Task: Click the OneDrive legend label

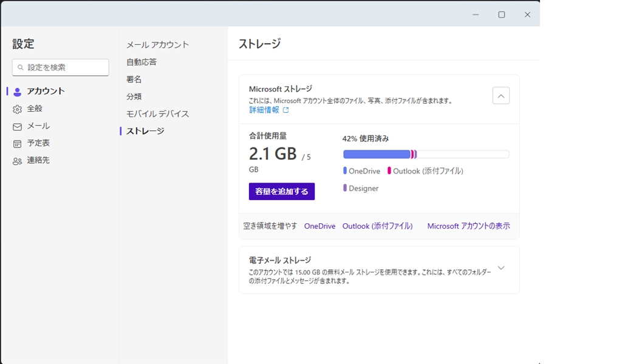Action: click(364, 171)
